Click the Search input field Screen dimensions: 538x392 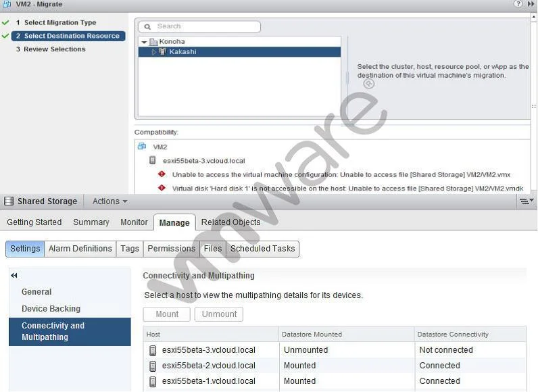point(199,27)
